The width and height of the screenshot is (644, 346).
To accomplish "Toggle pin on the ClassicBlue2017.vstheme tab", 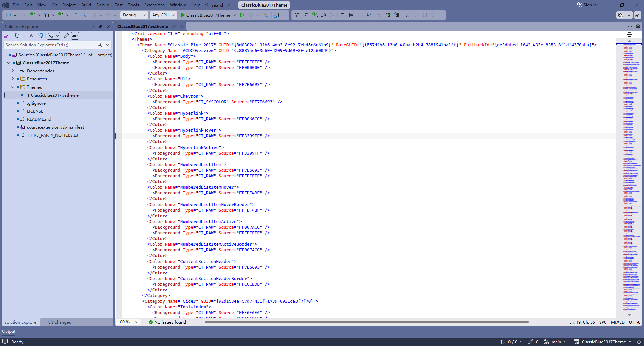I will coord(174,26).
